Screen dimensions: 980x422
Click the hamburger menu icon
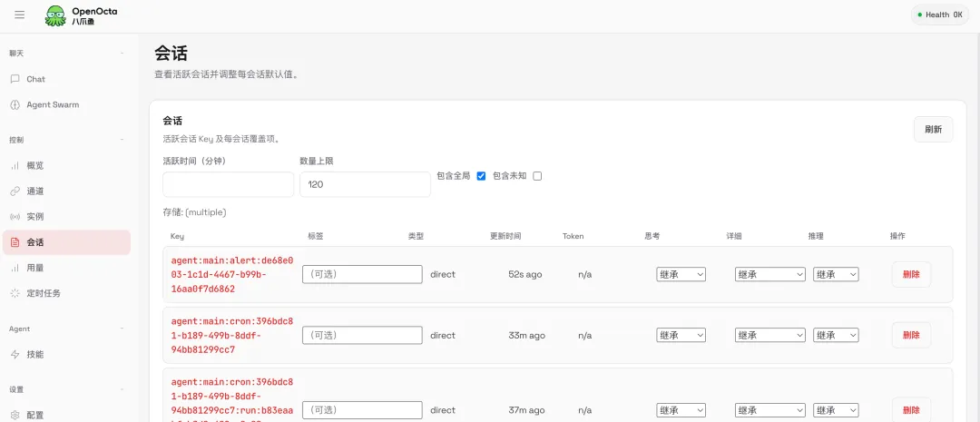pos(20,15)
